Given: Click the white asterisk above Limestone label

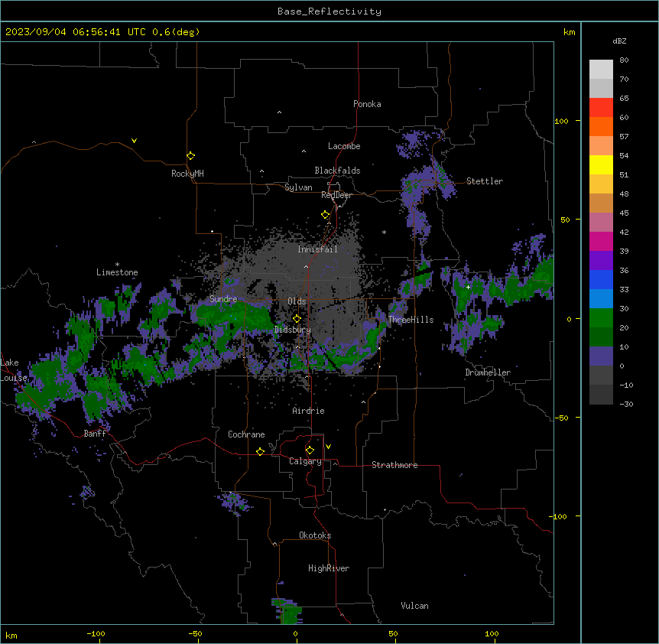Looking at the screenshot, I should (117, 265).
